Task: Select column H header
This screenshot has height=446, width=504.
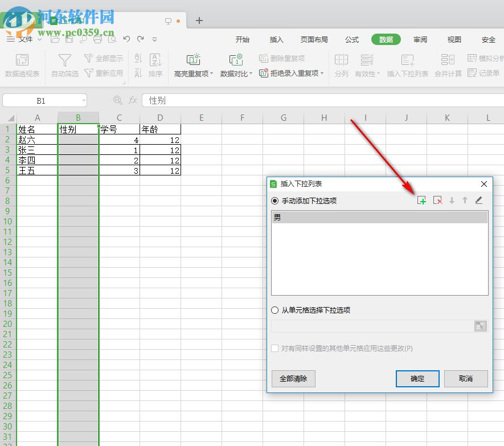Action: 324,118
